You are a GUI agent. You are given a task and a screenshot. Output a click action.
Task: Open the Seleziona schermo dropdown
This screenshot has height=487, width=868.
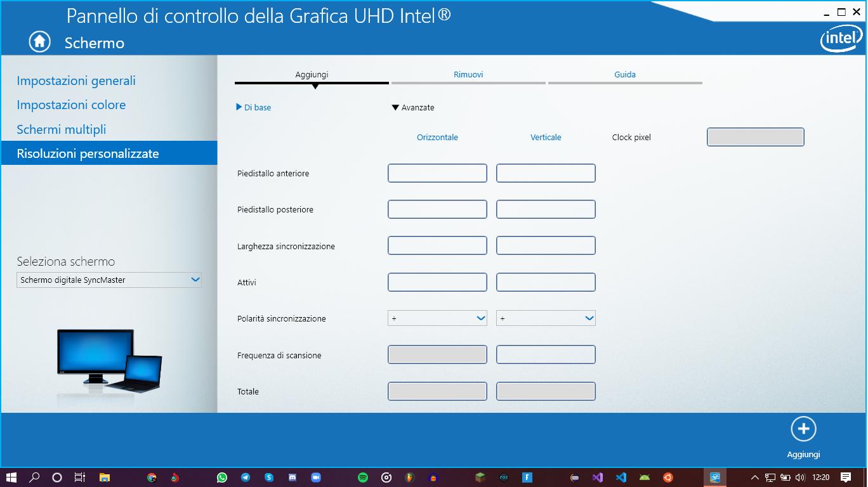[109, 279]
